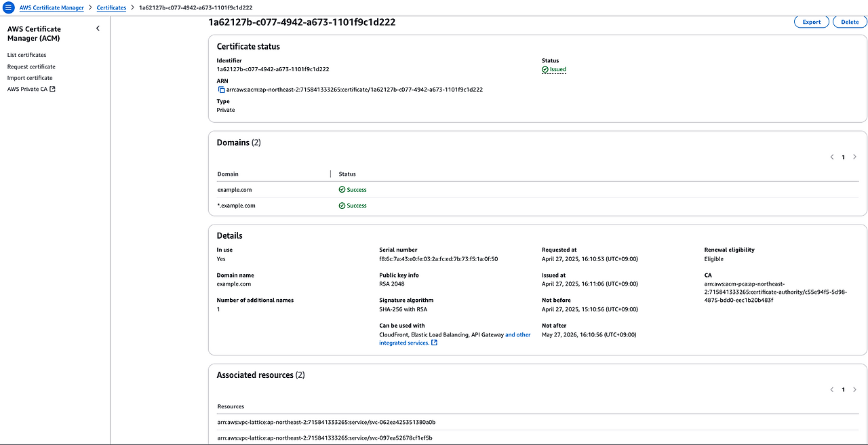Open Request certificate in sidebar
Image resolution: width=868 pixels, height=445 pixels.
pyautogui.click(x=31, y=66)
